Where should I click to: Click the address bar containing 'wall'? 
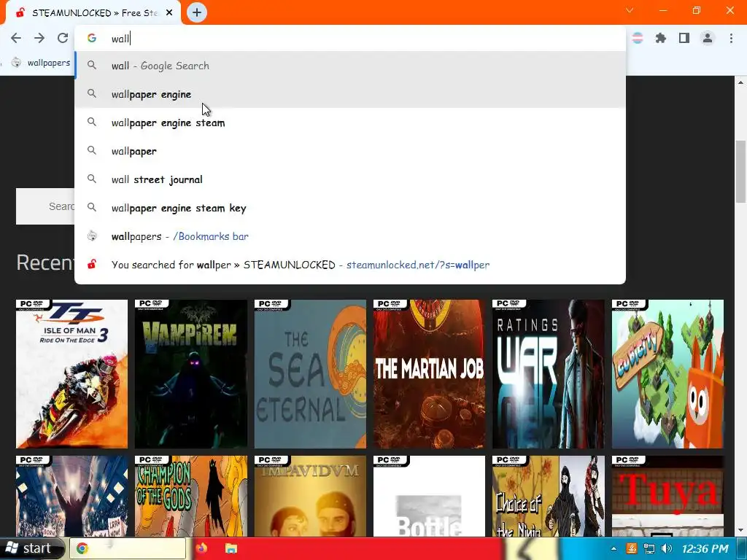(350, 39)
